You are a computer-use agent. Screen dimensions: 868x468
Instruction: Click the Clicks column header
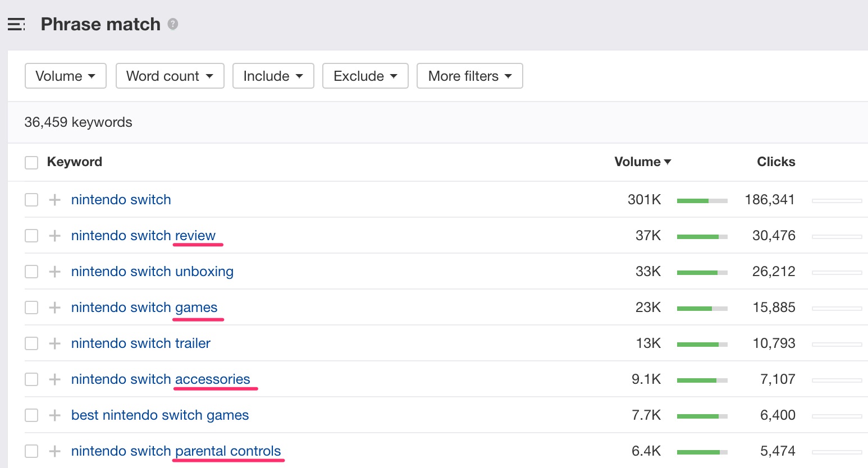point(776,162)
